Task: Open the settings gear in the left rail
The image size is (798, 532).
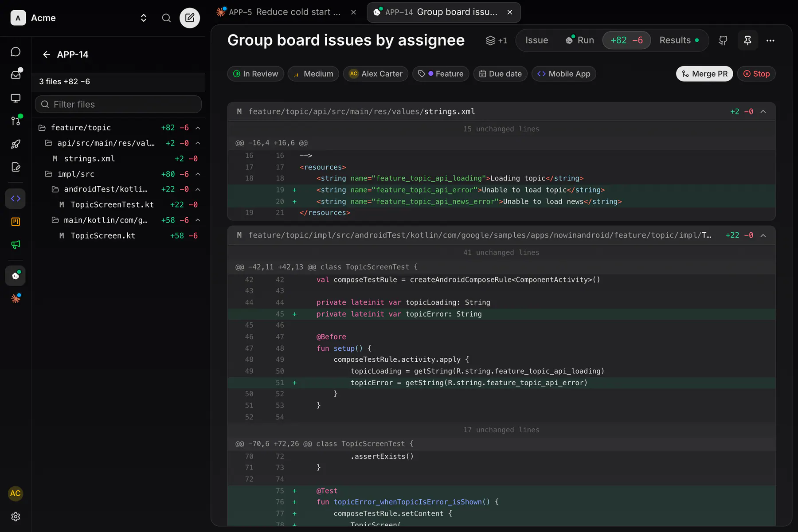Action: (x=16, y=516)
